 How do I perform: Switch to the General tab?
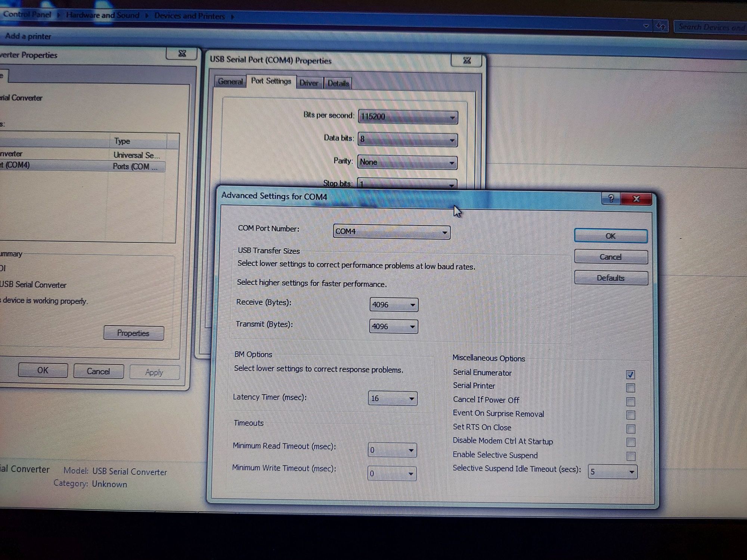(230, 81)
